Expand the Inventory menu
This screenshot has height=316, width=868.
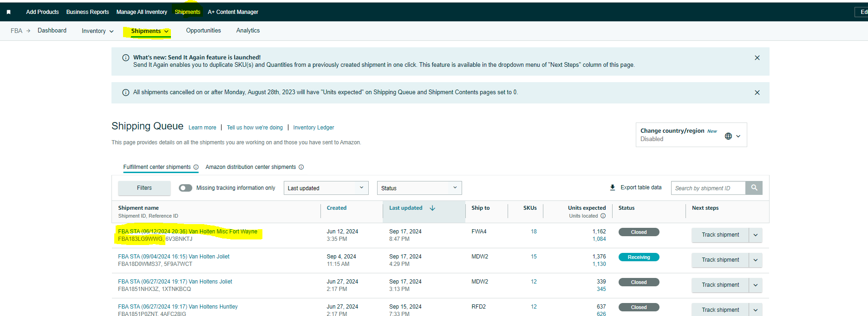click(98, 31)
